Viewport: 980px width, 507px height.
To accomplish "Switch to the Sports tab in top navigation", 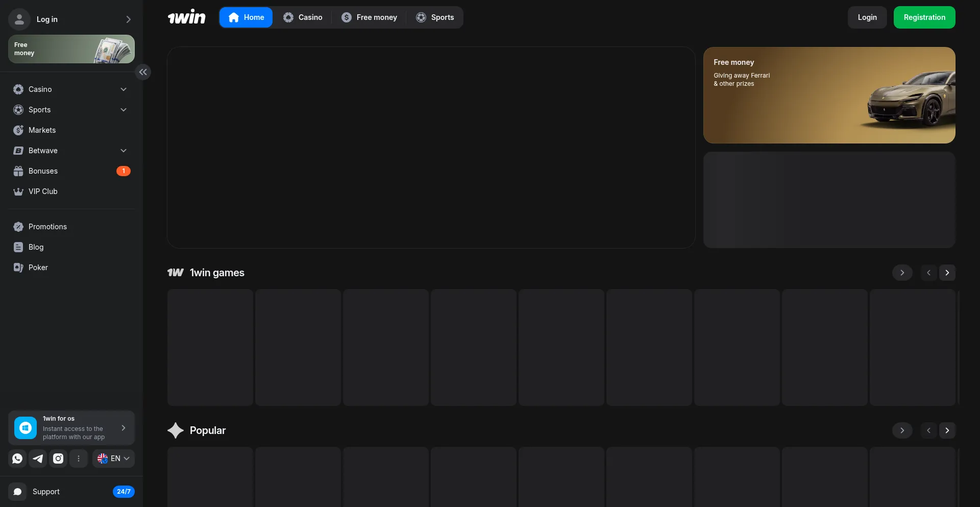I will pos(435,17).
